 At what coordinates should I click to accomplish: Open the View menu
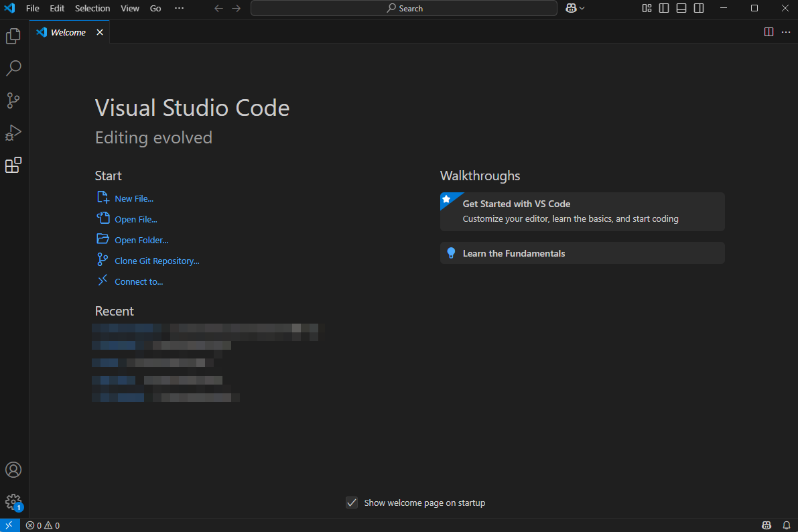pyautogui.click(x=130, y=8)
